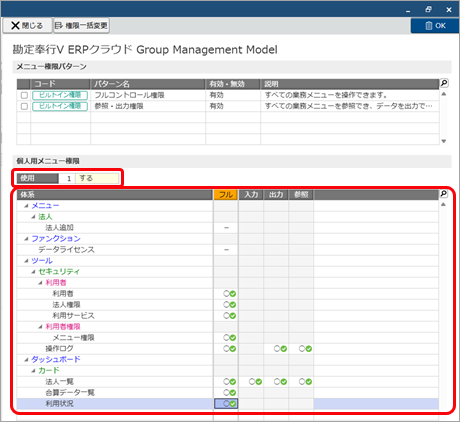The width and height of the screenshot is (460, 422).
Task: Collapse the セキュリティ tree node
Action: [x=33, y=272]
